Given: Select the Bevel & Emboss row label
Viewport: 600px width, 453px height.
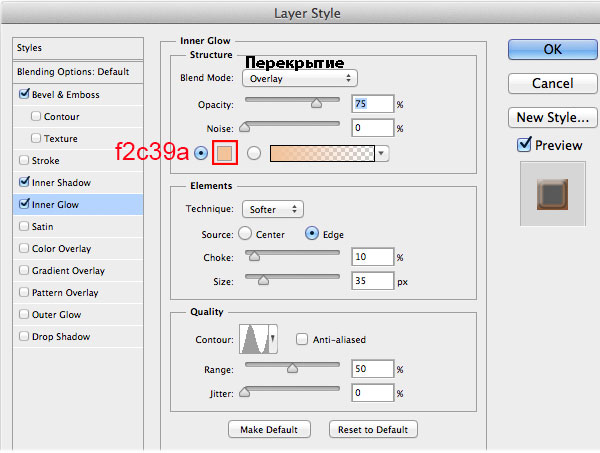Looking at the screenshot, I should (66, 95).
